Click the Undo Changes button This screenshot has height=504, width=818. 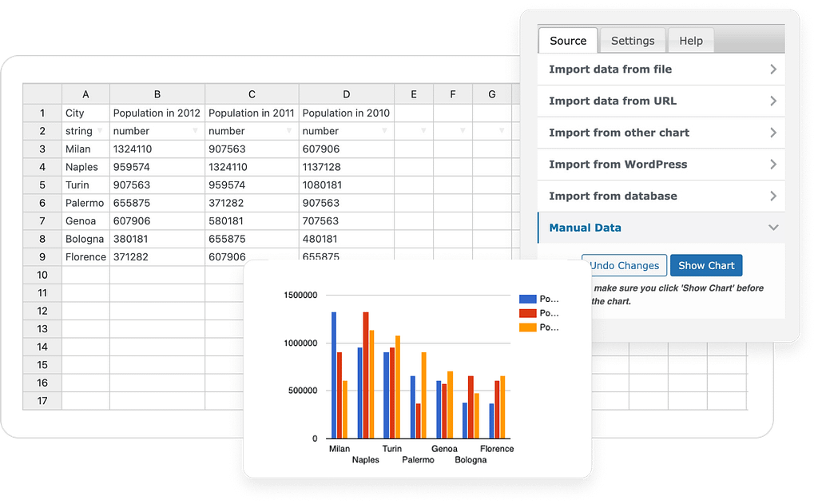click(624, 266)
